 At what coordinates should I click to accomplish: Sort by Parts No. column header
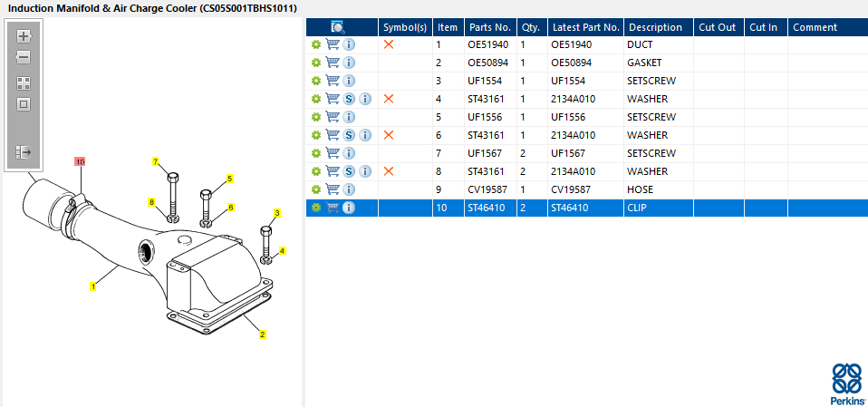[x=490, y=27]
